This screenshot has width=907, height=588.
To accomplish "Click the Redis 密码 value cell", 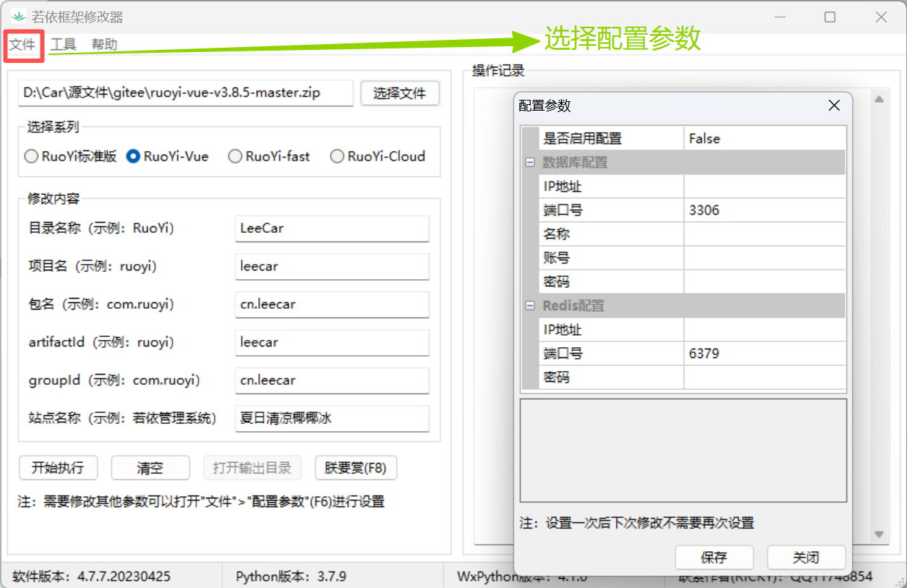I will (764, 378).
